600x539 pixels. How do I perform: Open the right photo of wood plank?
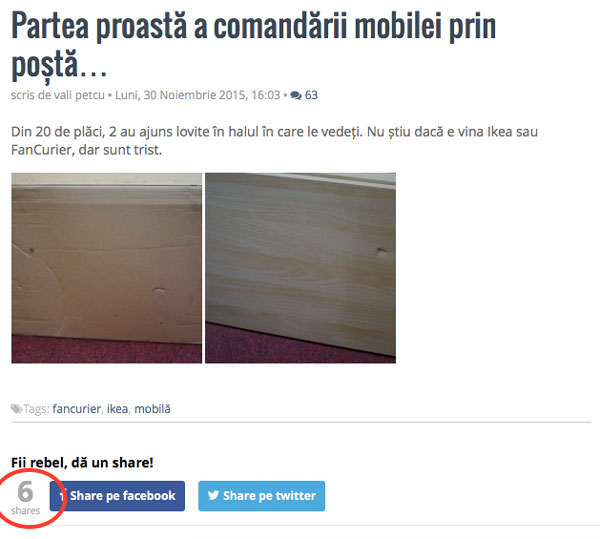(x=300, y=268)
